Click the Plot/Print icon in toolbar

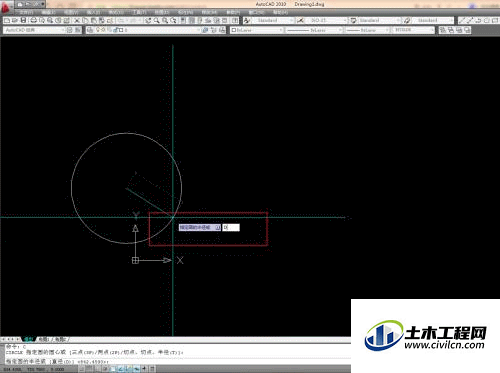tap(33, 21)
